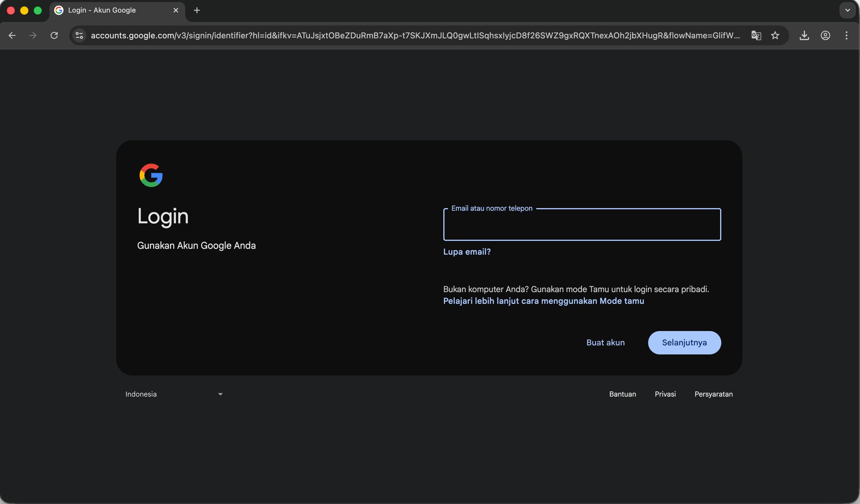Click the Selanjutnya button

pyautogui.click(x=684, y=343)
